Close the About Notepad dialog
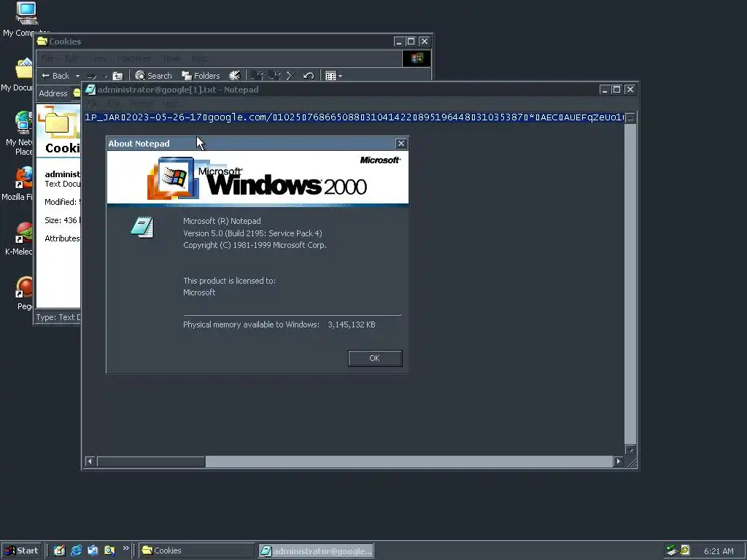 [x=401, y=144]
